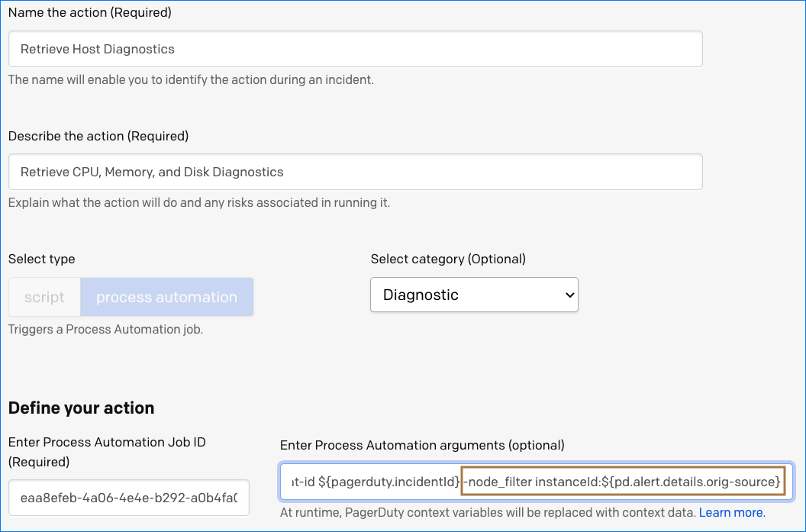Screen dimensions: 806x532
Task: Select the 'process automation' action type
Action: point(166,297)
